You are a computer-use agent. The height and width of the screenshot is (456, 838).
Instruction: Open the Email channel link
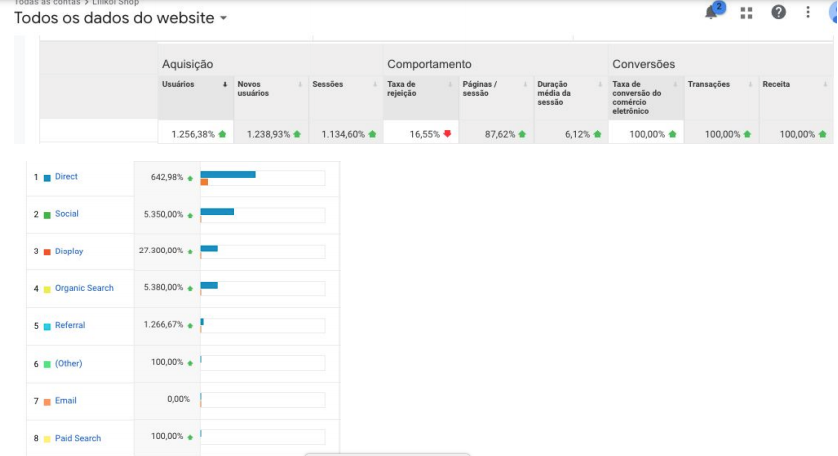pos(65,400)
